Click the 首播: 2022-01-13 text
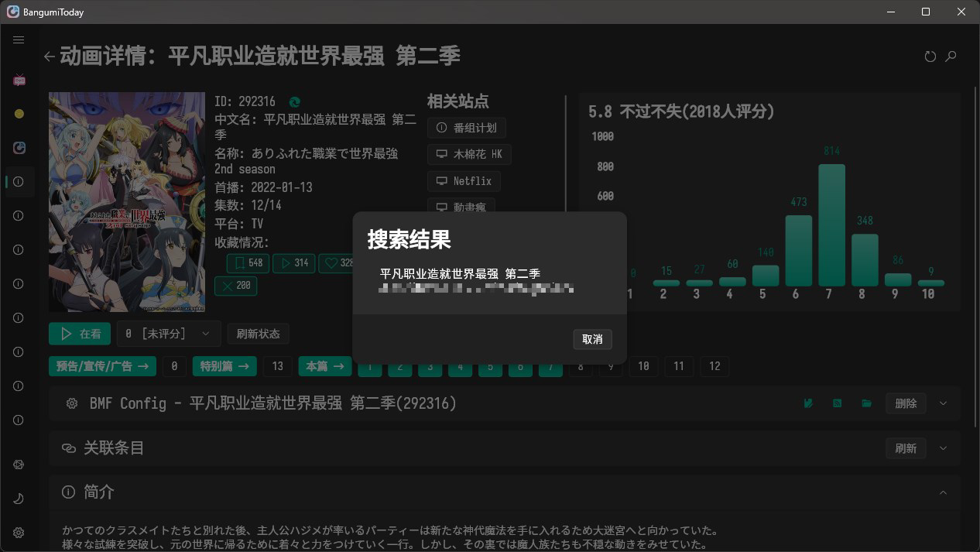Screen dimensions: 980x552 click(x=263, y=187)
